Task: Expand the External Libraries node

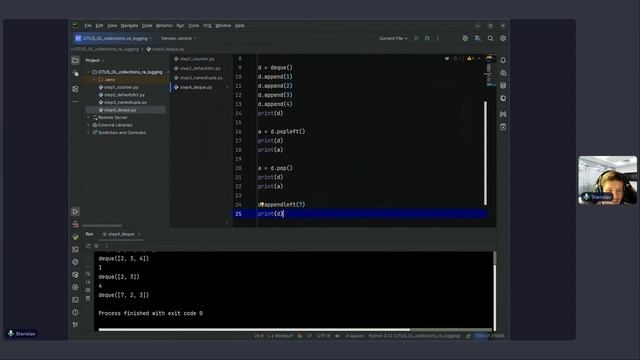Action: coord(89,125)
